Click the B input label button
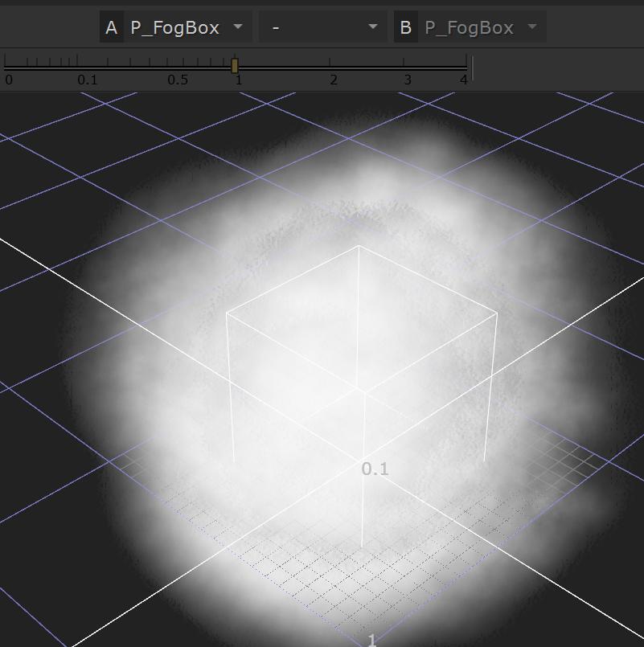Screen dimensions: 644x647 [406, 27]
